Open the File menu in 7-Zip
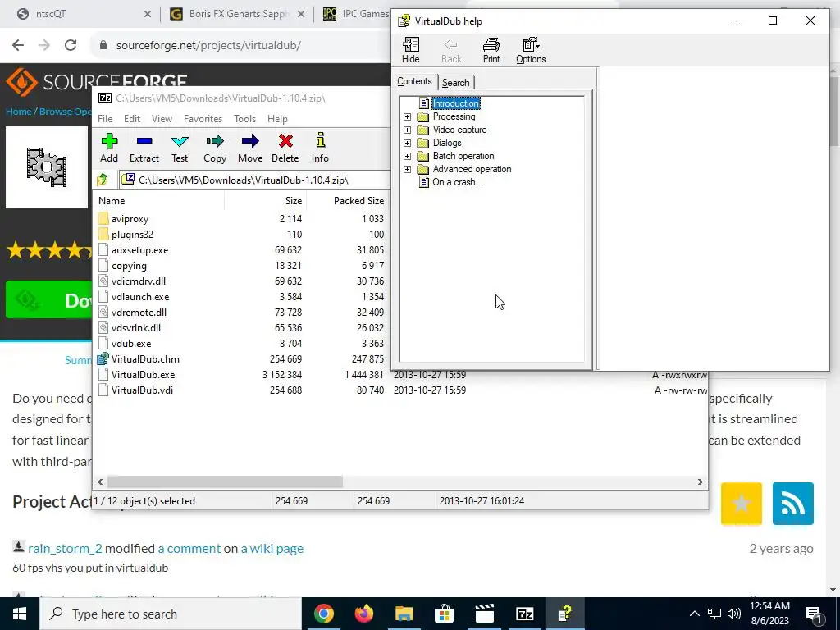 105,118
